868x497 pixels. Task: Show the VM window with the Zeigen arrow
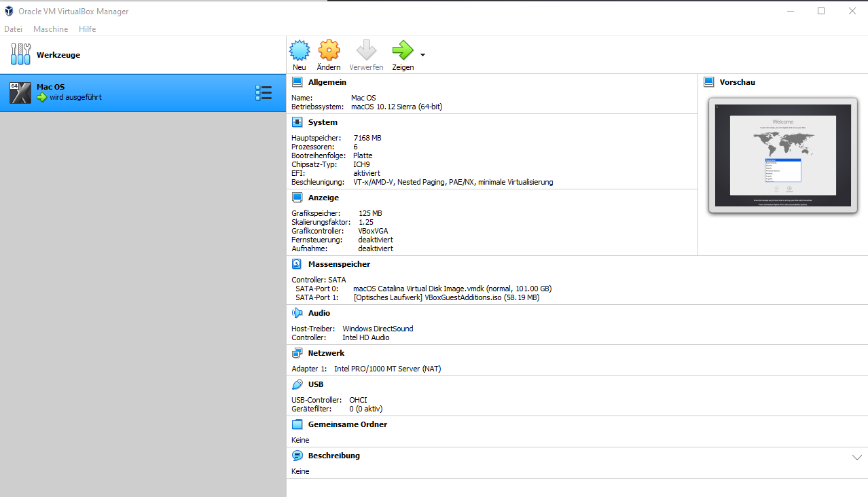pyautogui.click(x=403, y=50)
